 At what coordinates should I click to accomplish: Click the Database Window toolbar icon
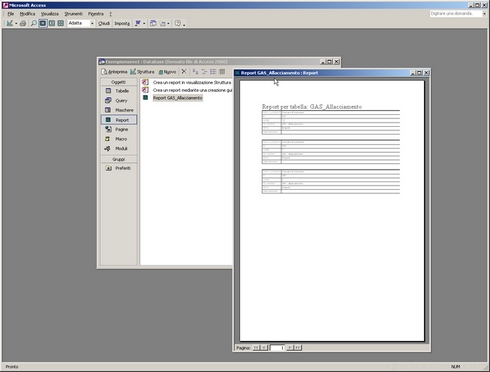click(x=153, y=23)
